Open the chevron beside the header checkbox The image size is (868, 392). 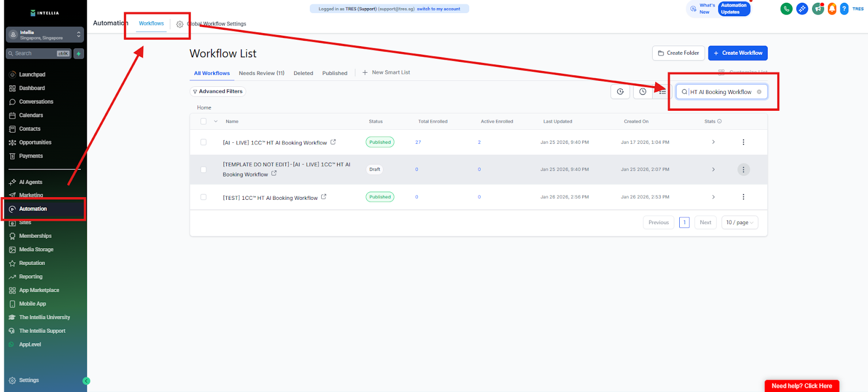point(215,122)
